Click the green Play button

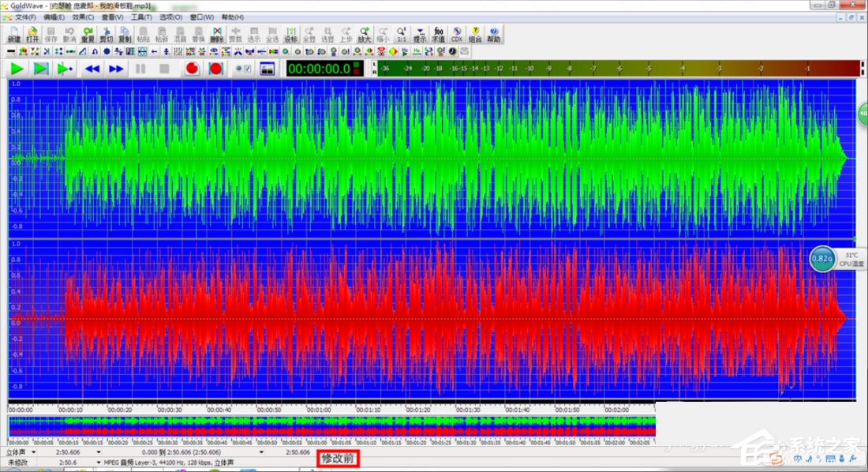pos(17,69)
